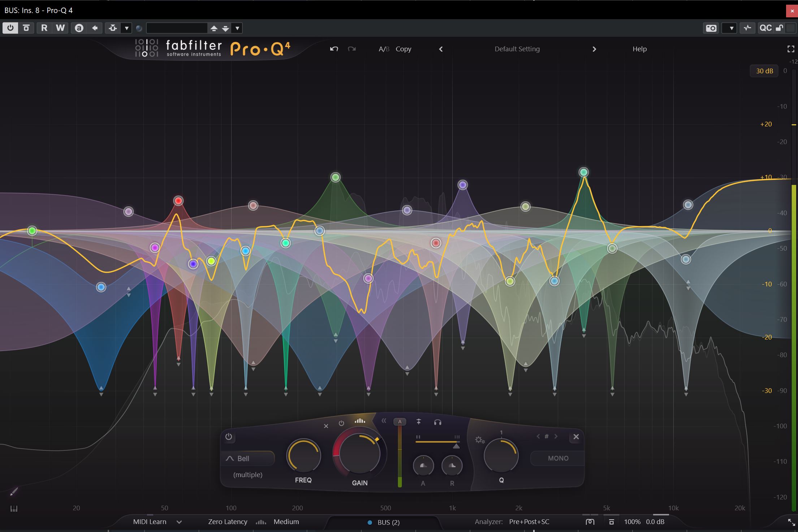
Task: Open the Help menu
Action: pyautogui.click(x=639, y=49)
